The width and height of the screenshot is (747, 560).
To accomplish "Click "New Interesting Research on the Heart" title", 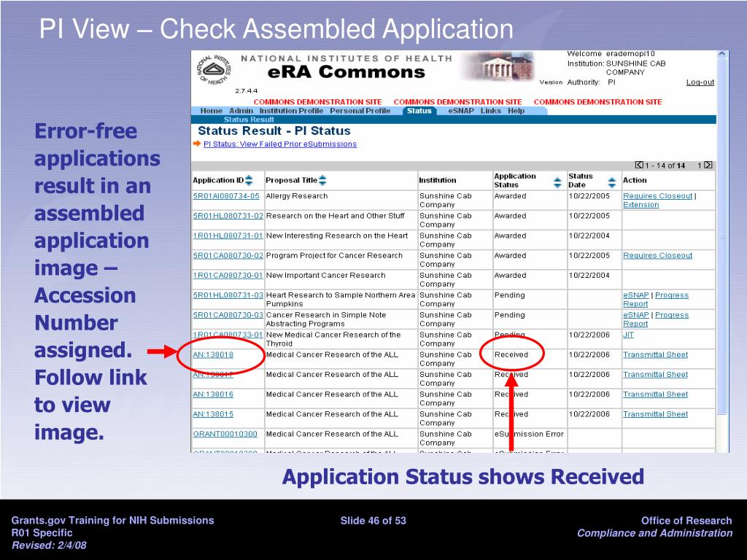I will point(337,236).
